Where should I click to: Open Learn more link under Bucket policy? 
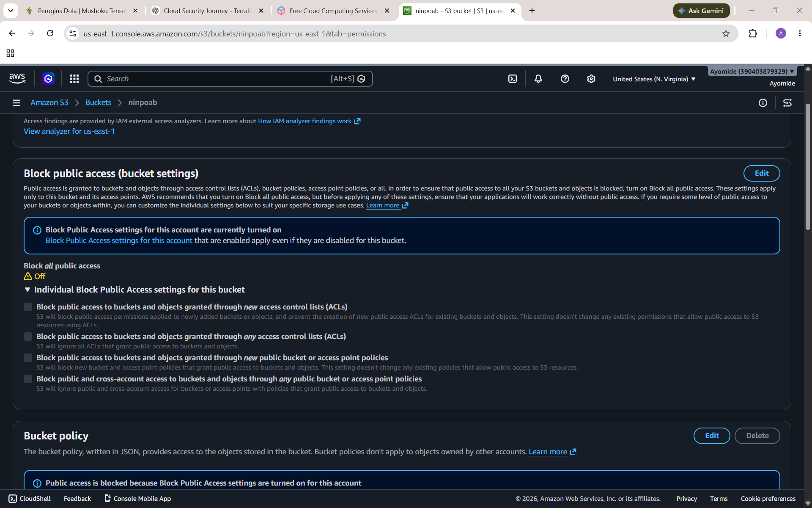[552, 452]
